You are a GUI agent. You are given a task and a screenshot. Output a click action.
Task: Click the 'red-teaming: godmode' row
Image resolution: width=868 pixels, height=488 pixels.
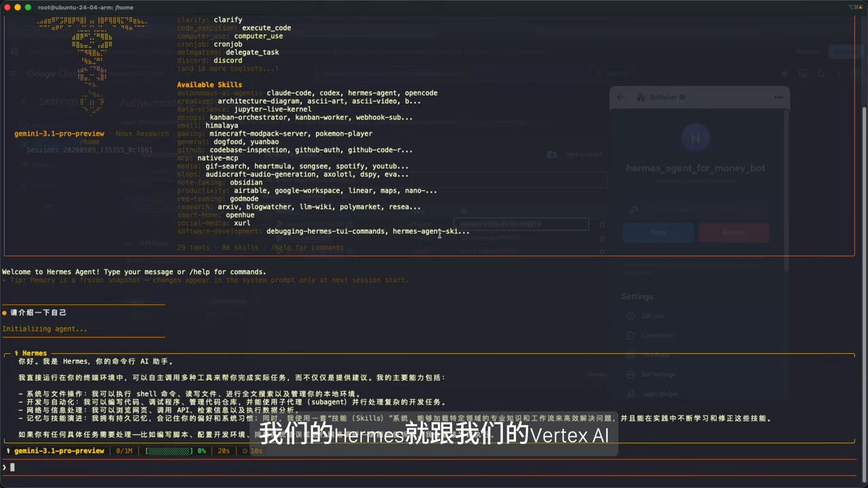218,199
